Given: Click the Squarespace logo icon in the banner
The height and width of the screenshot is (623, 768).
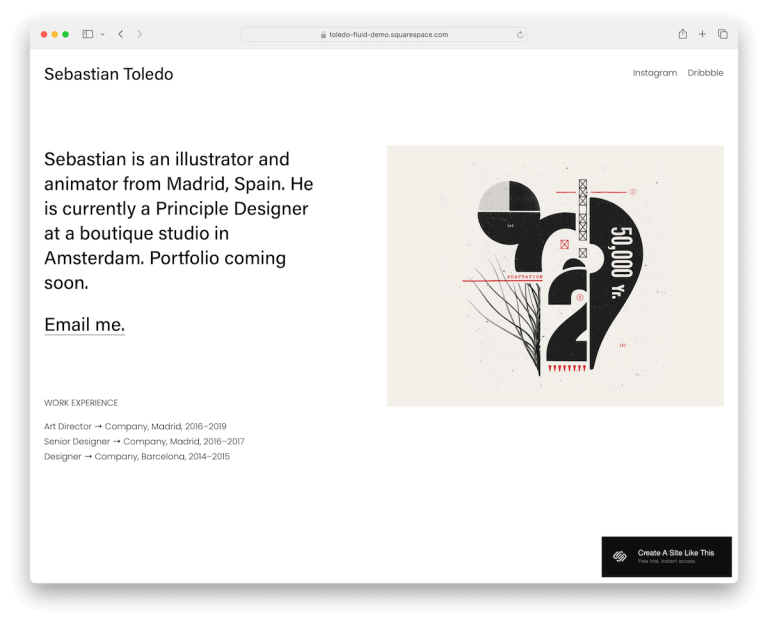Looking at the screenshot, I should point(620,556).
